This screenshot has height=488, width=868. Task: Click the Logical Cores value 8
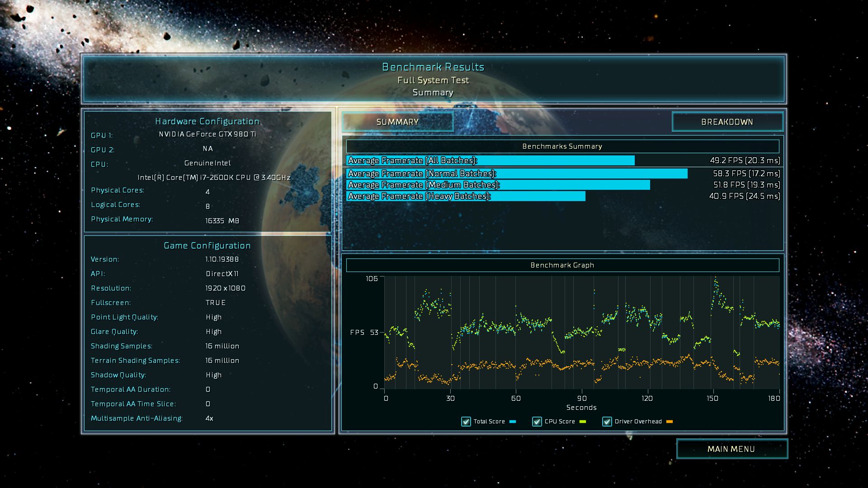(208, 206)
